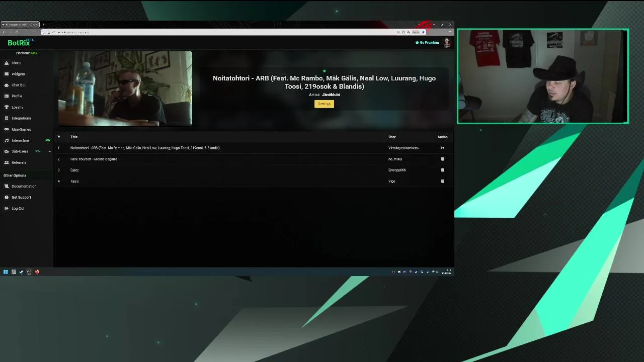Click user no.miika in the table
This screenshot has width=644, height=362.
point(395,159)
